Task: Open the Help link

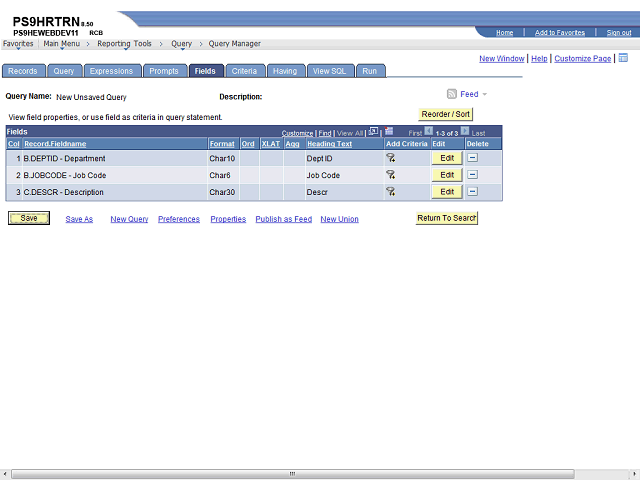Action: [539, 58]
